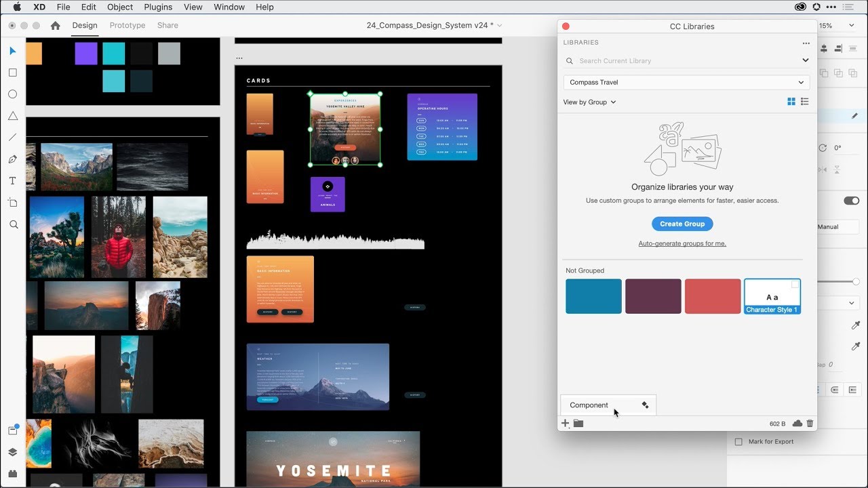Viewport: 868px width, 488px height.
Task: Switch libraries view to list layout
Action: 806,102
